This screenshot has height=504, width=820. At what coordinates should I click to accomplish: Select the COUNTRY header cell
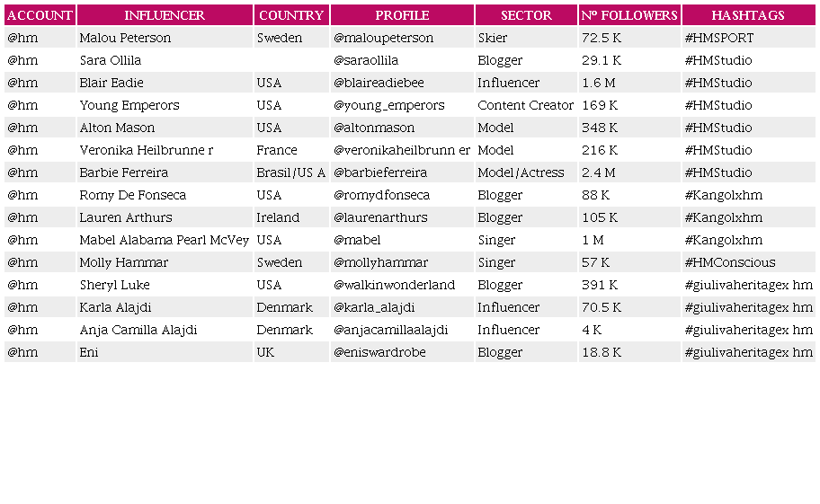coord(291,15)
